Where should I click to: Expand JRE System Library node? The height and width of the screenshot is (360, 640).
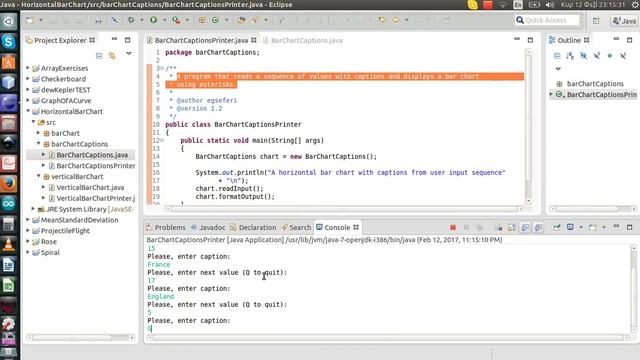33,209
